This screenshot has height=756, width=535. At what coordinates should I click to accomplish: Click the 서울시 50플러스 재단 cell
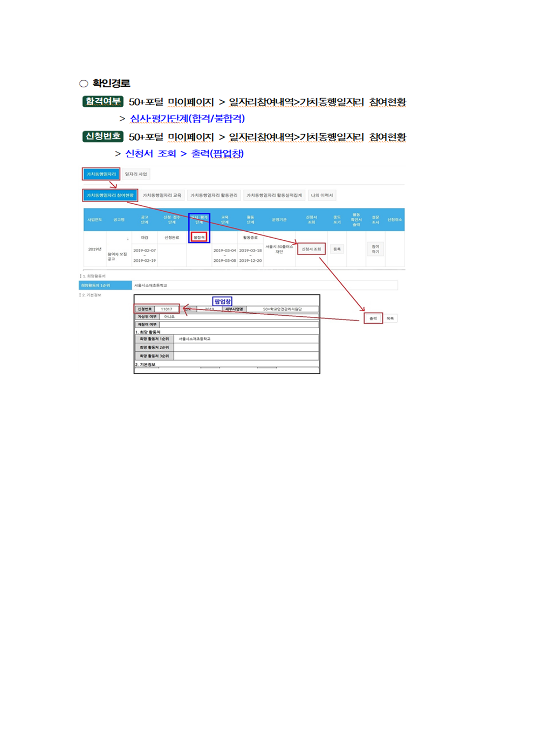tap(279, 249)
